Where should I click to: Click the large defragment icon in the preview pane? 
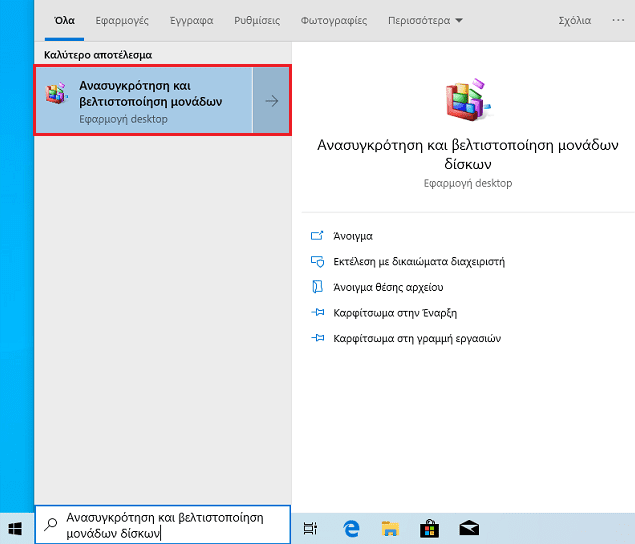click(468, 100)
